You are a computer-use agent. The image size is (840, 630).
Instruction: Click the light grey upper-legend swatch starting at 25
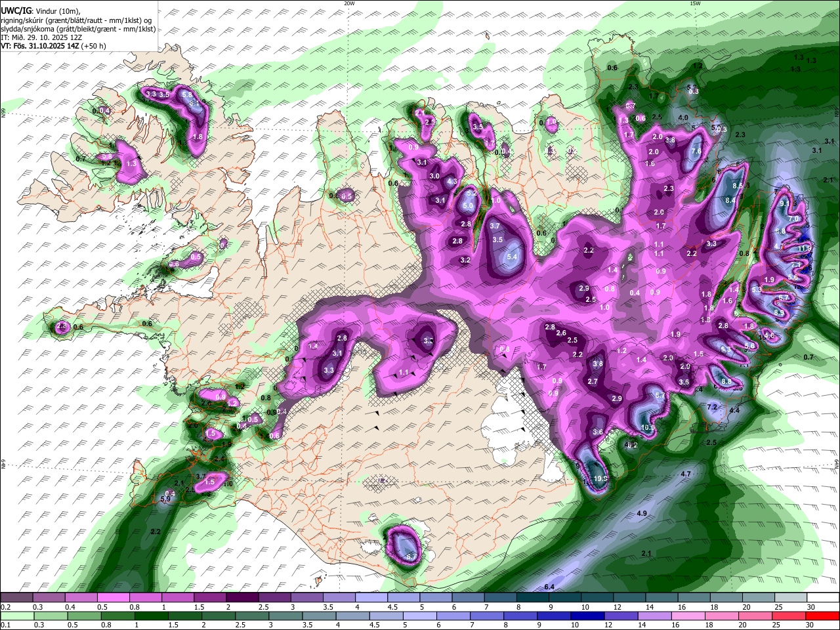pos(791,598)
